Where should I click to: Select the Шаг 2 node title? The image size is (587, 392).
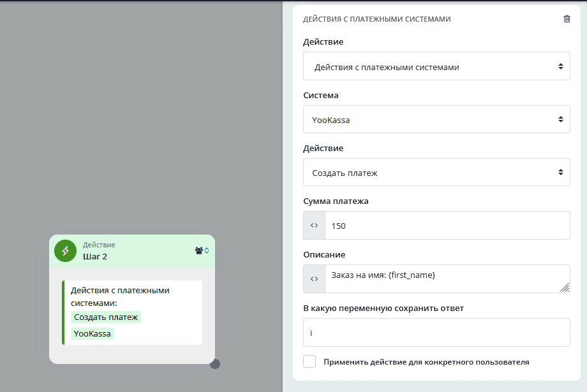pyautogui.click(x=95, y=256)
